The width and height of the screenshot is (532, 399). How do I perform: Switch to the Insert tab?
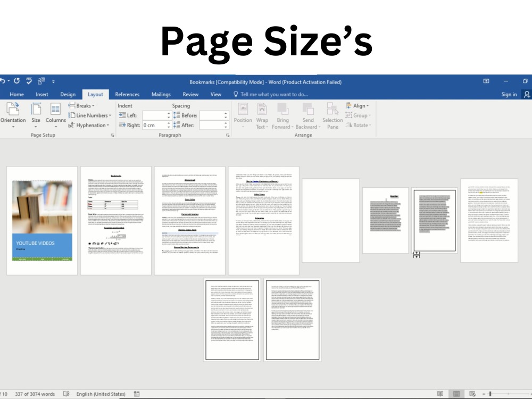[x=41, y=94]
